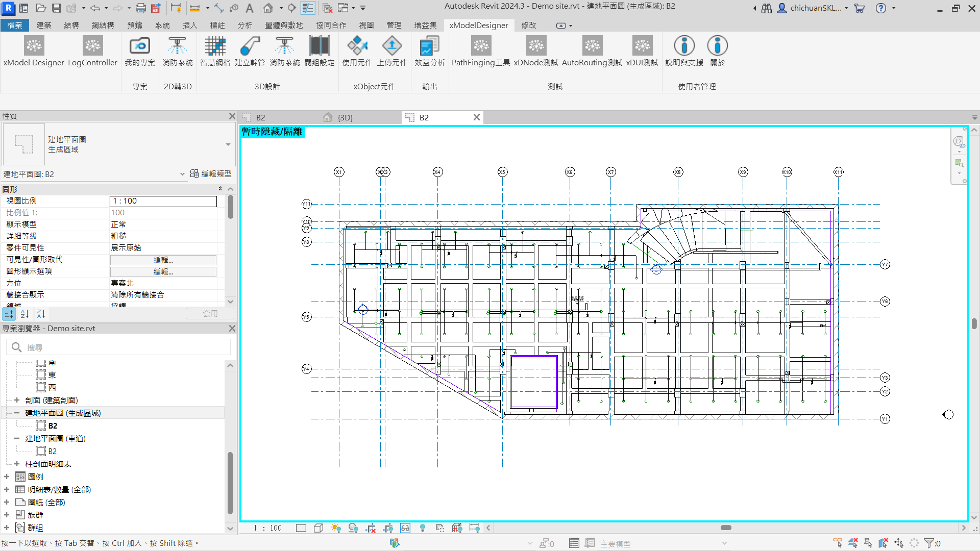The height and width of the screenshot is (551, 980).
Task: Click 編輯 button for 可見性/圖形取代
Action: (163, 260)
